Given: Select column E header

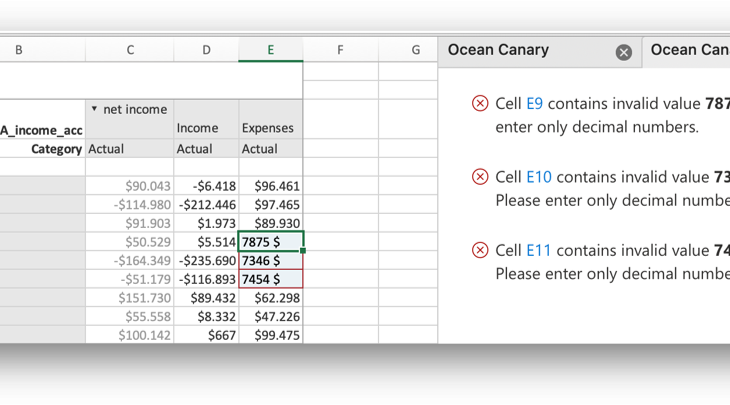Looking at the screenshot, I should click(x=270, y=50).
